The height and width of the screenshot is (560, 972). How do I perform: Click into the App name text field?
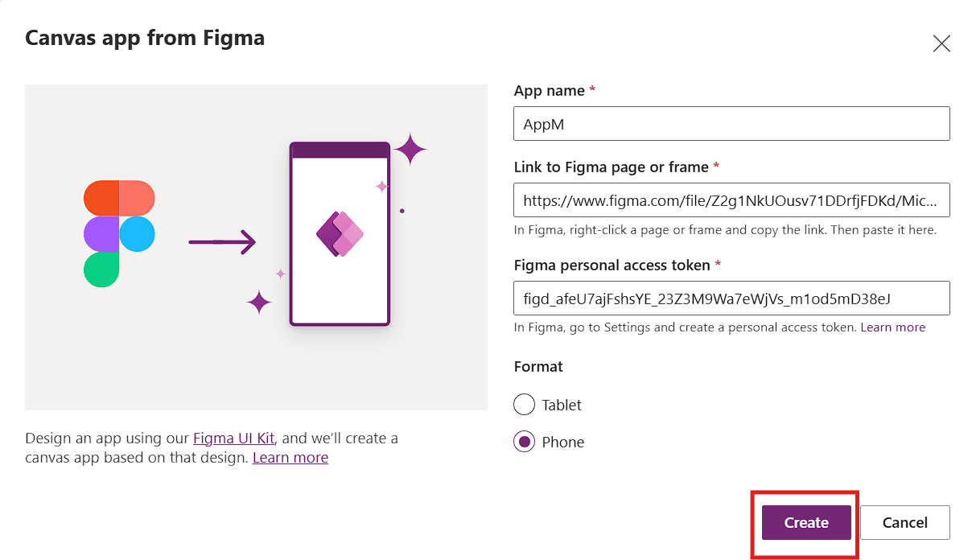[x=731, y=124]
